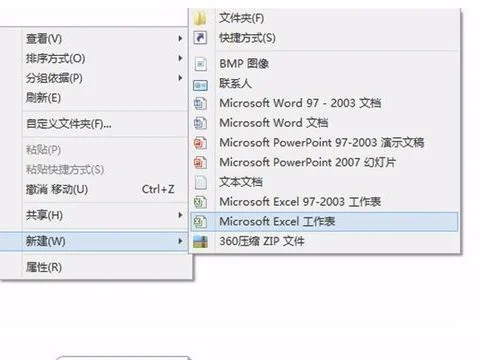Screen dimensions: 480x360
Task: Click the Microsoft Word 文档 icon
Action: pyautogui.click(x=200, y=123)
